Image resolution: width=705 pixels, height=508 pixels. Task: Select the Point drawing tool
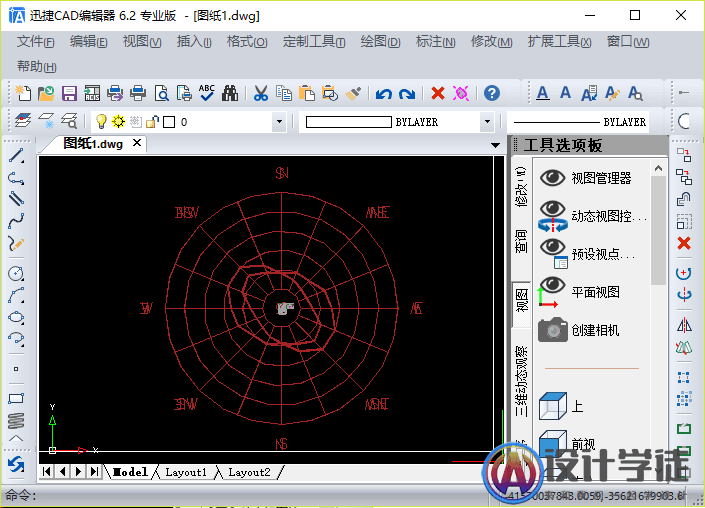(16, 369)
